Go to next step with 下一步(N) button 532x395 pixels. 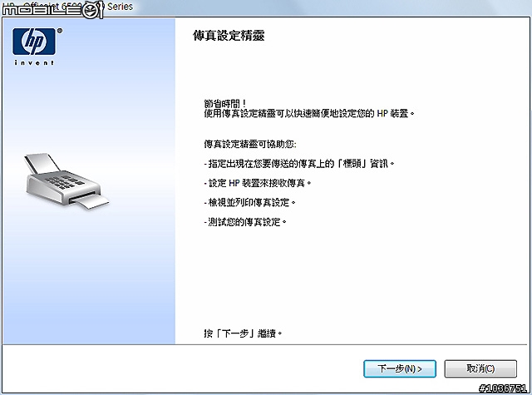pyautogui.click(x=400, y=368)
